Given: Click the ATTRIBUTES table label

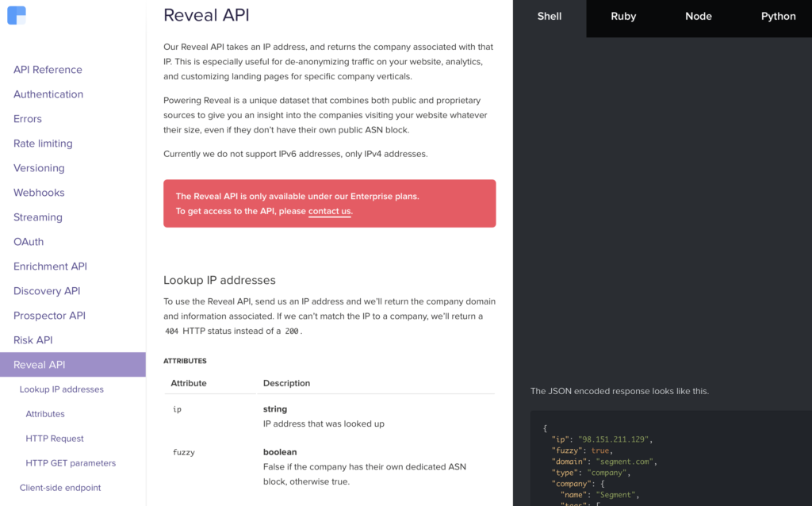Looking at the screenshot, I should 185,361.
